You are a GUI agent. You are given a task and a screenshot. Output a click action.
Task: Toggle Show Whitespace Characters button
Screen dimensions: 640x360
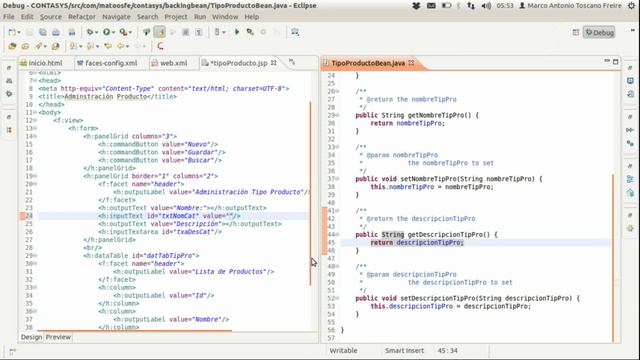point(199,32)
